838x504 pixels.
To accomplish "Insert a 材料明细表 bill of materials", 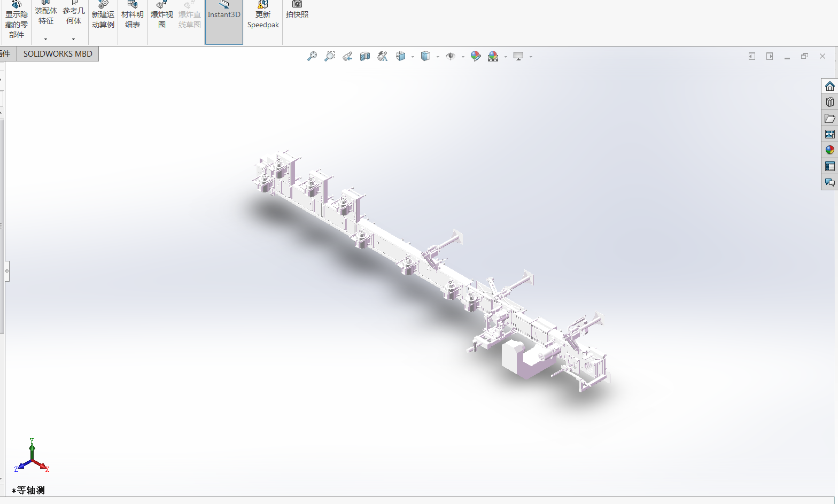I will (x=133, y=16).
